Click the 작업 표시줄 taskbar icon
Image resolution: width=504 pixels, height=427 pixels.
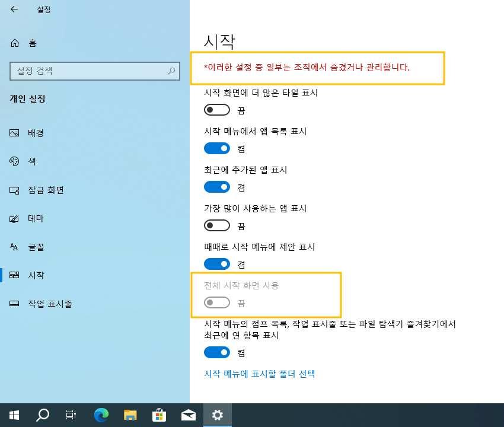(x=14, y=303)
